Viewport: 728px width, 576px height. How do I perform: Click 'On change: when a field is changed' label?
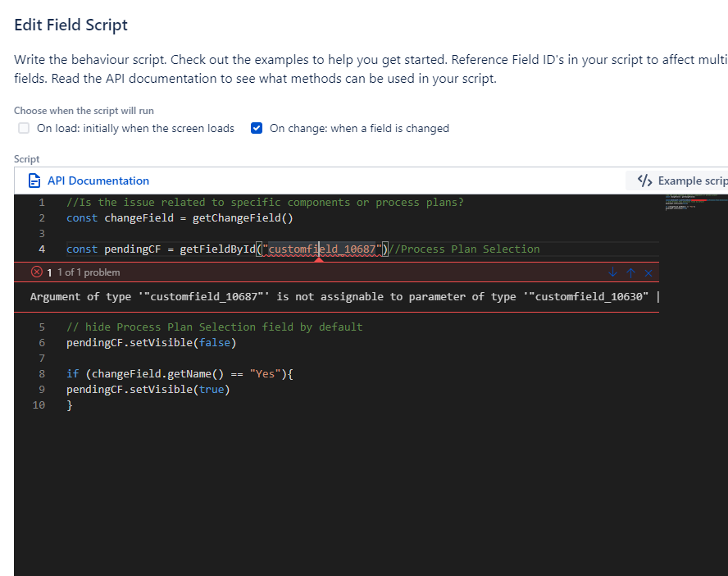(359, 128)
